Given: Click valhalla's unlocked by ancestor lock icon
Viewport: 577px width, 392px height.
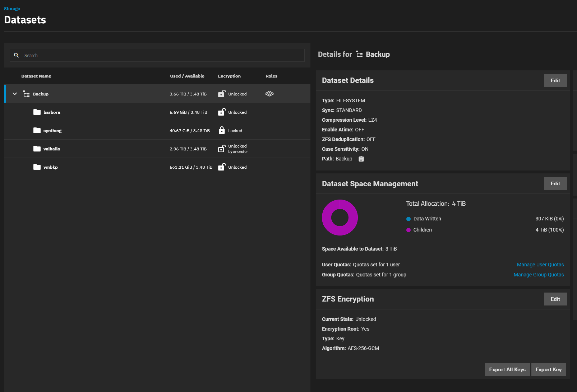Looking at the screenshot, I should tap(222, 149).
